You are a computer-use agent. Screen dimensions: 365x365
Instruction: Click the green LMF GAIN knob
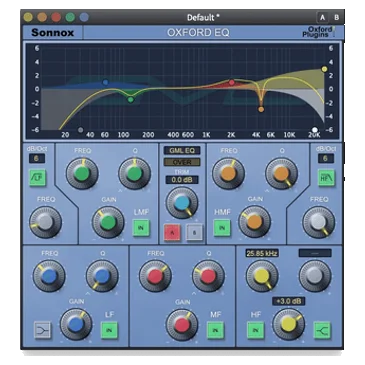tap(108, 222)
